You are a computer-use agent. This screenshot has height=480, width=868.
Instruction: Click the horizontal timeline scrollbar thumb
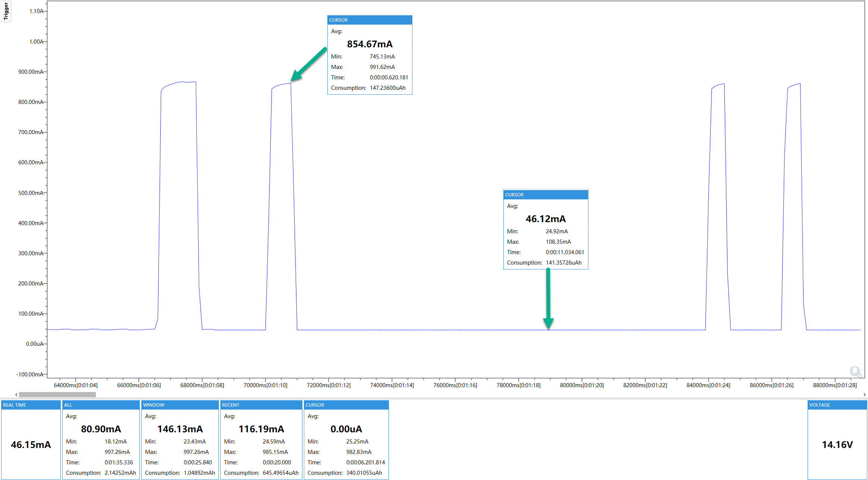click(57, 395)
